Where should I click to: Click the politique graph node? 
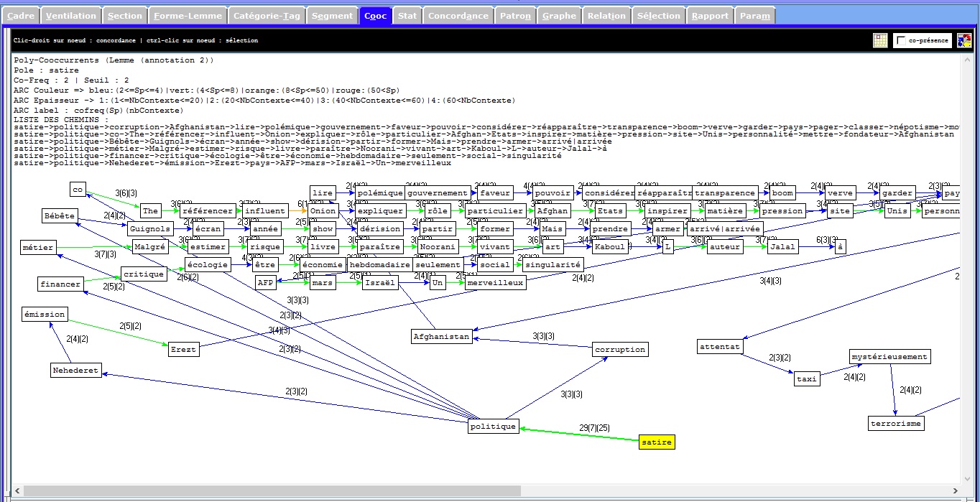click(x=493, y=427)
